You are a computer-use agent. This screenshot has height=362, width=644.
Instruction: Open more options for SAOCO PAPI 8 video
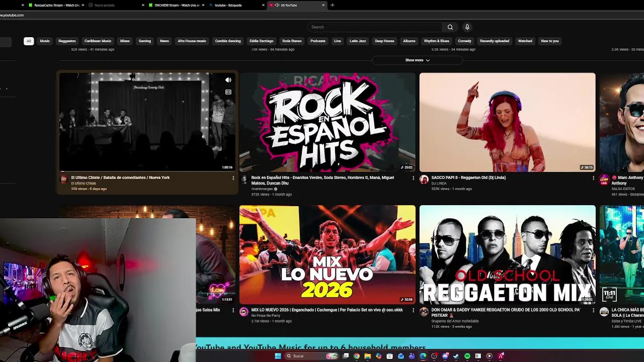click(x=593, y=178)
